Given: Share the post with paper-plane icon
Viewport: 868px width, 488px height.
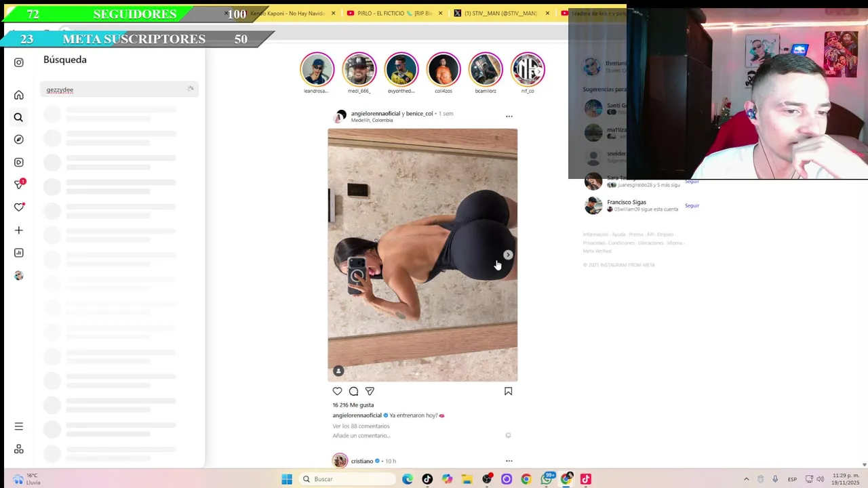Looking at the screenshot, I should [370, 391].
